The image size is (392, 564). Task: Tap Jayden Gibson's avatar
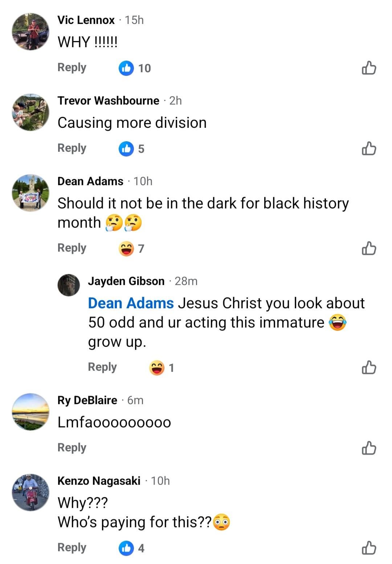(x=69, y=285)
